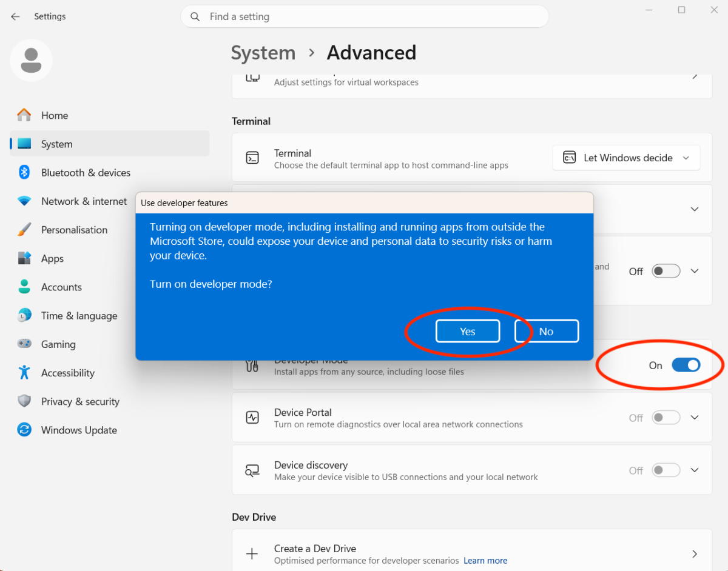Screen dimensions: 728x571
Task: Open Privacy & security section
Action: (x=109, y=401)
